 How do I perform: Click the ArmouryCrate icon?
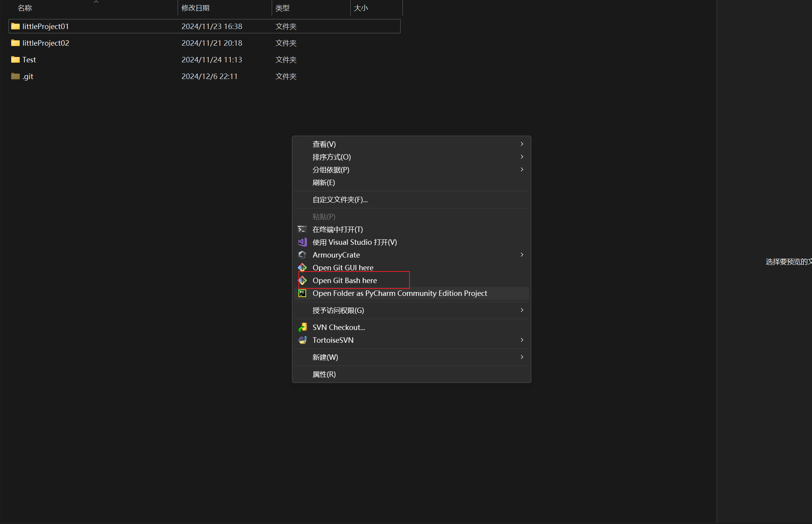pyautogui.click(x=302, y=255)
